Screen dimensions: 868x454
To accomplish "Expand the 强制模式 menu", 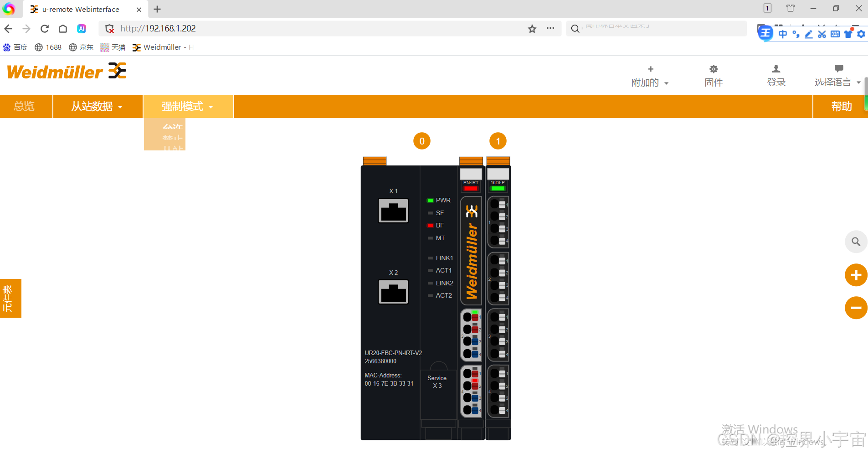I will pos(188,107).
